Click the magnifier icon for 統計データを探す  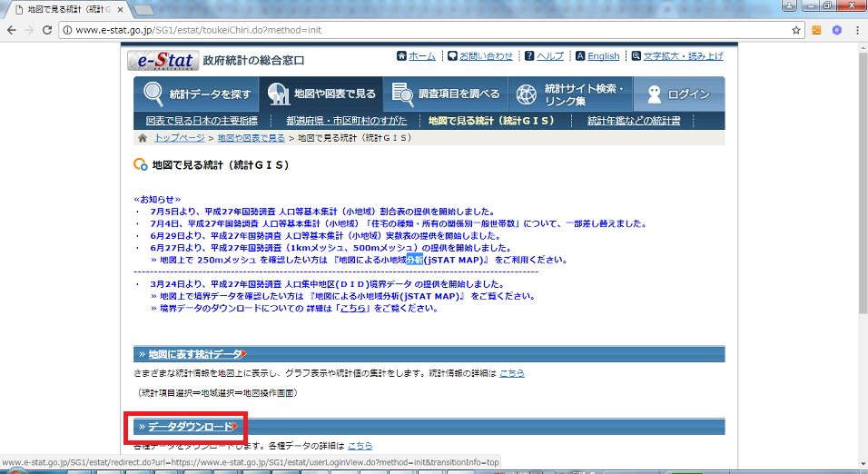click(153, 94)
